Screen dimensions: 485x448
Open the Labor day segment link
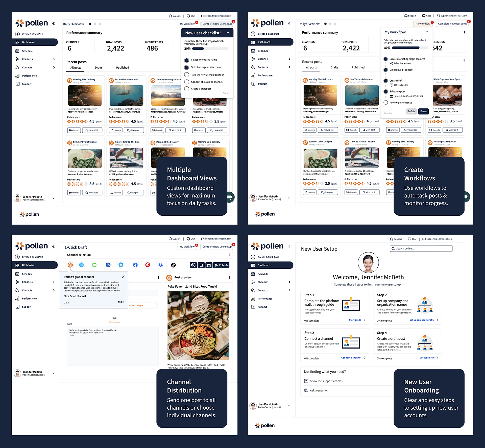point(402,63)
